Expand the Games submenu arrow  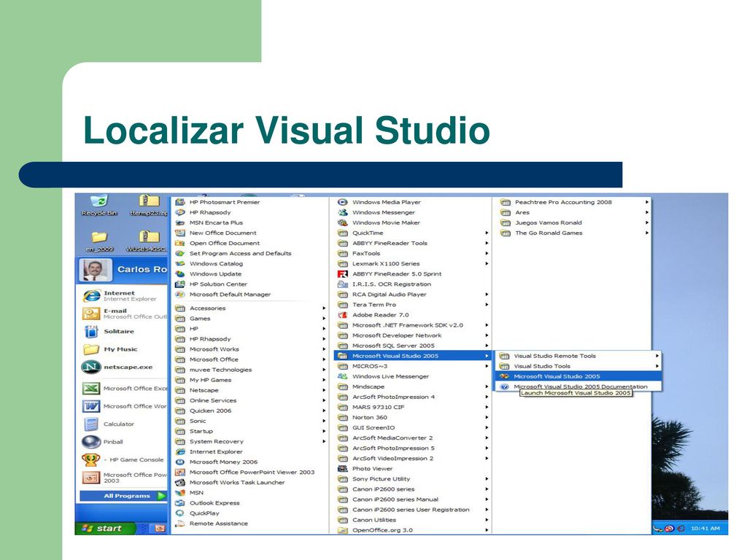[x=324, y=319]
